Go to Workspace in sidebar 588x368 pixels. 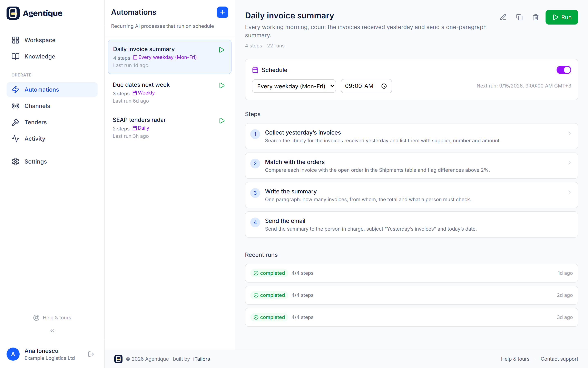click(x=52, y=40)
